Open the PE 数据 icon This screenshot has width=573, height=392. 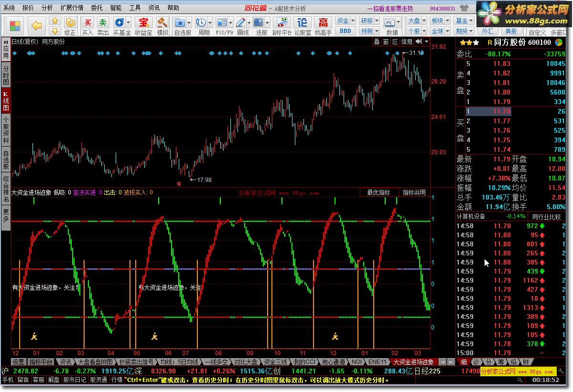tap(389, 22)
